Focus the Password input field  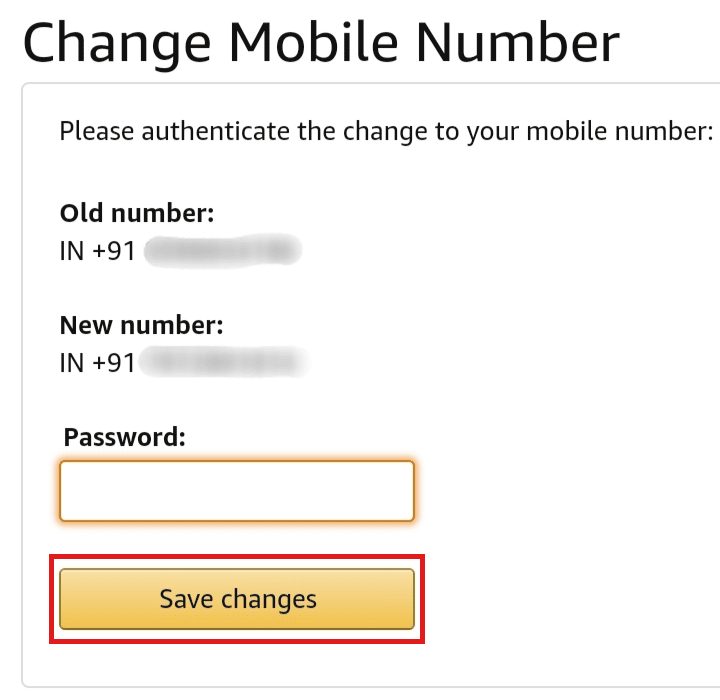pos(237,491)
